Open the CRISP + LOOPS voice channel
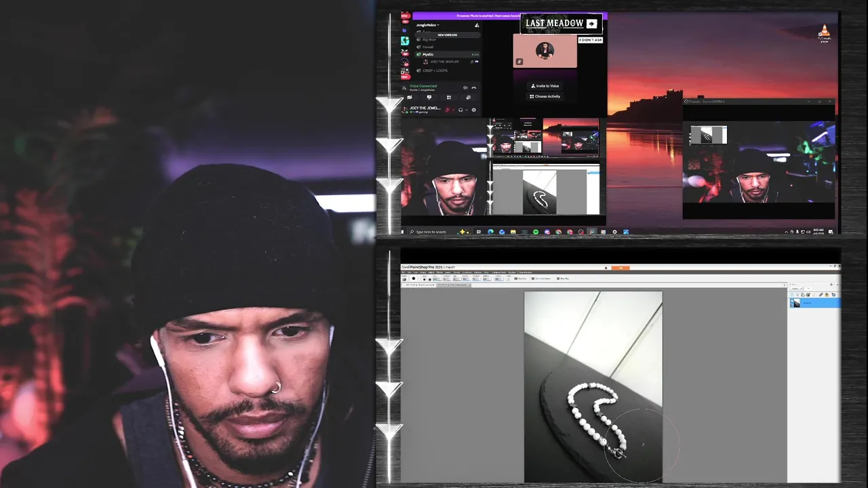The image size is (868, 488). click(x=448, y=70)
